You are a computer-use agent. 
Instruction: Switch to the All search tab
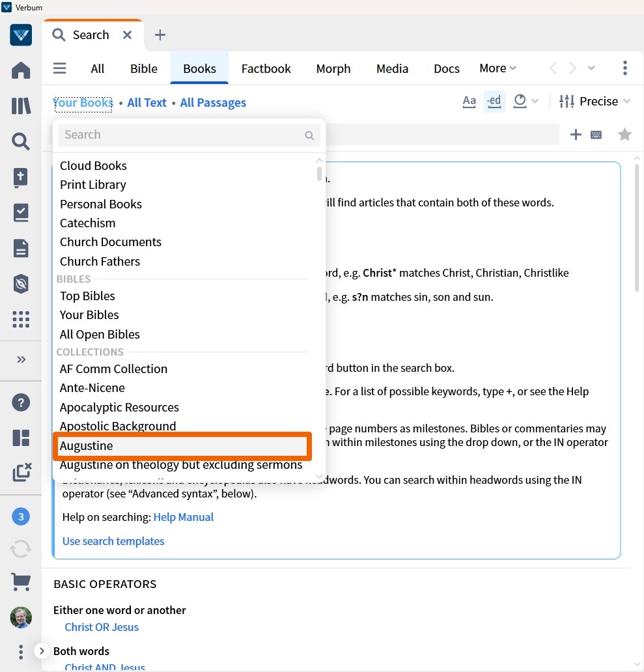(97, 68)
